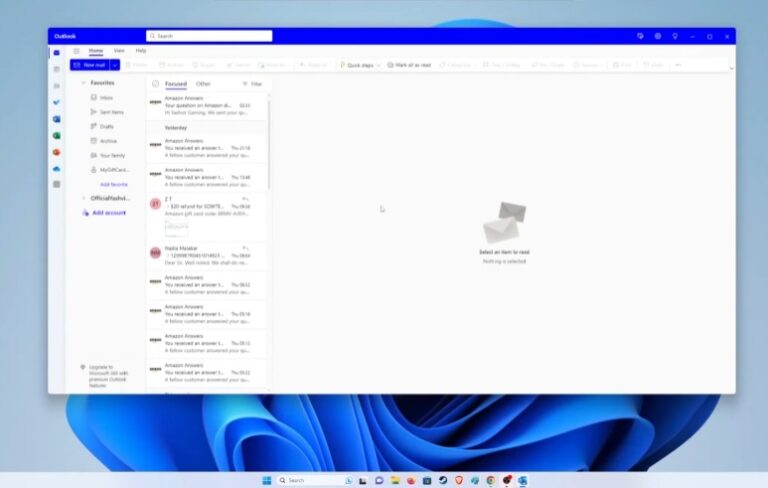
Task: Open Google Chrome from the taskbar
Action: [x=491, y=480]
